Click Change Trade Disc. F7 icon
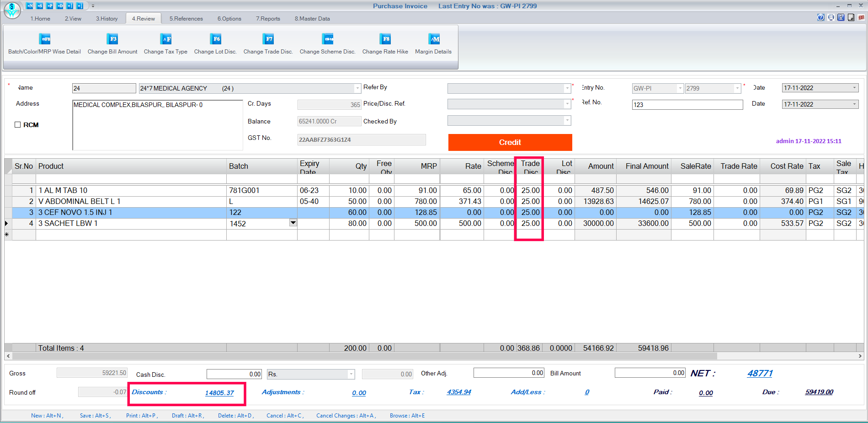 click(268, 39)
